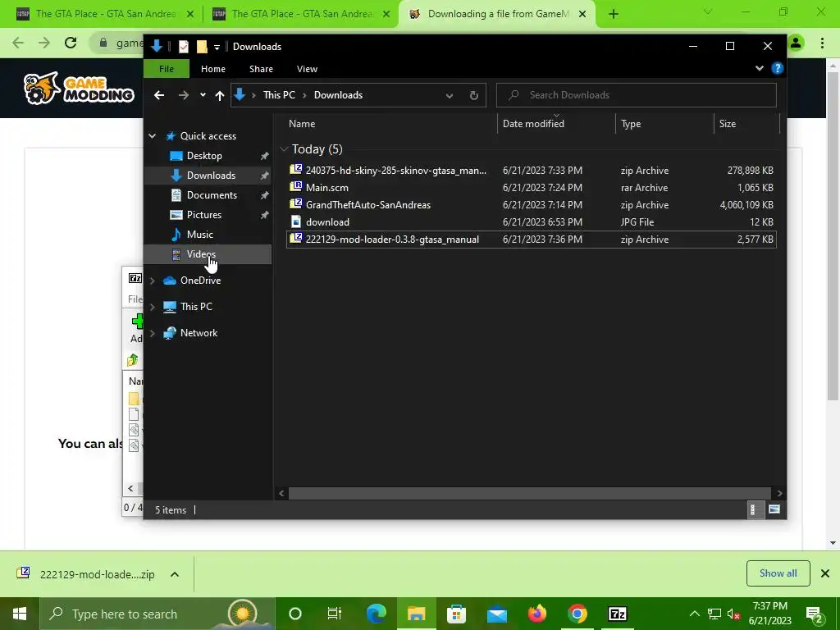The width and height of the screenshot is (840, 630).
Task: Select the GrandTheftAuto-SanAndreas zip file
Action: [x=531, y=204]
